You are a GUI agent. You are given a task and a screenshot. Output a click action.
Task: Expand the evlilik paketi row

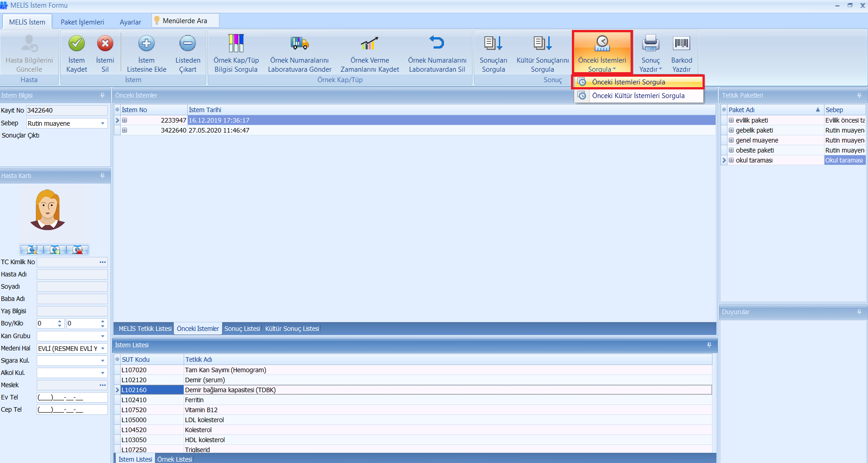731,120
